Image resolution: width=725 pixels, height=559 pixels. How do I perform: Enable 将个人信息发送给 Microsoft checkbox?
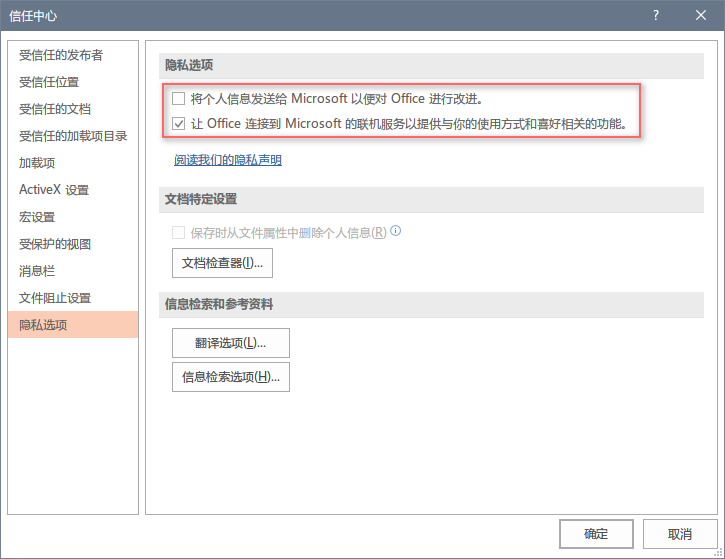(179, 99)
